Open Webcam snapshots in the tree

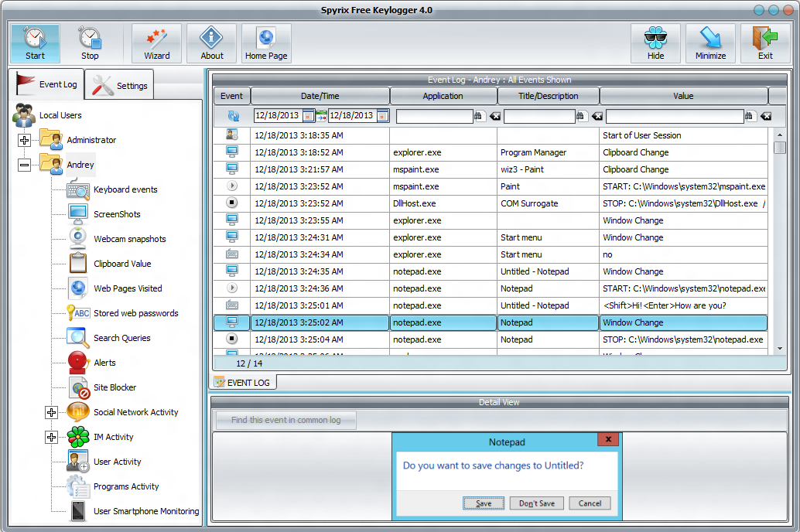129,239
